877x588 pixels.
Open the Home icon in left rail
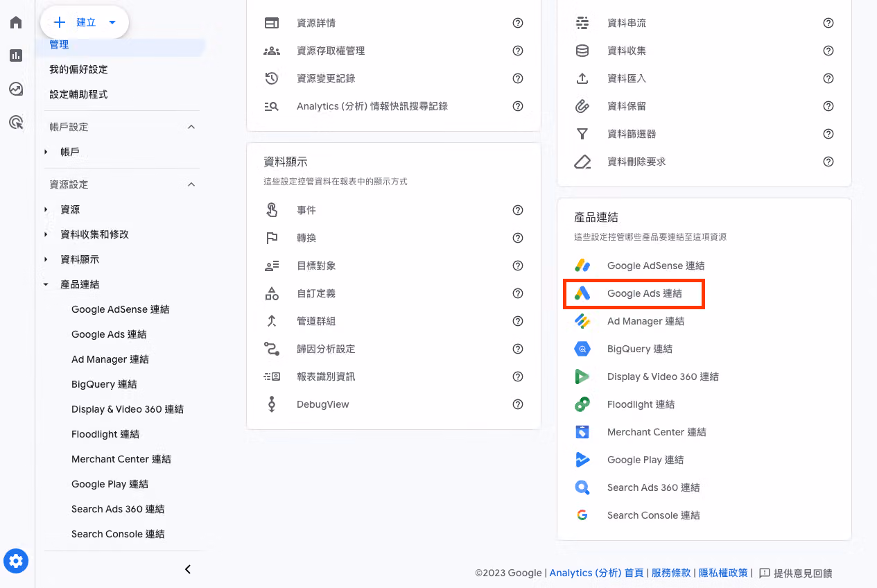16,22
